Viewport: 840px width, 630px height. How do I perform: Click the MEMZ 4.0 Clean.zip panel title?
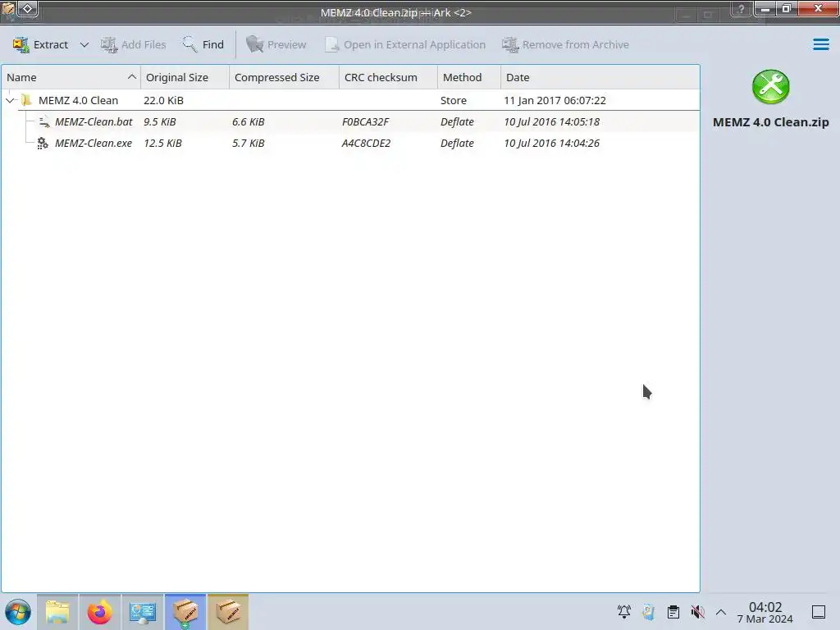[770, 122]
